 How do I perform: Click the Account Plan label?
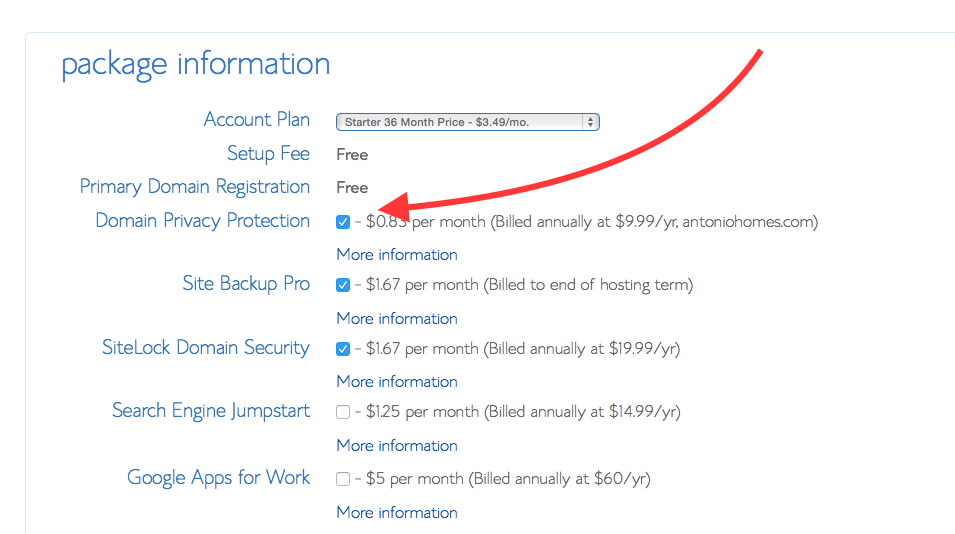(256, 120)
